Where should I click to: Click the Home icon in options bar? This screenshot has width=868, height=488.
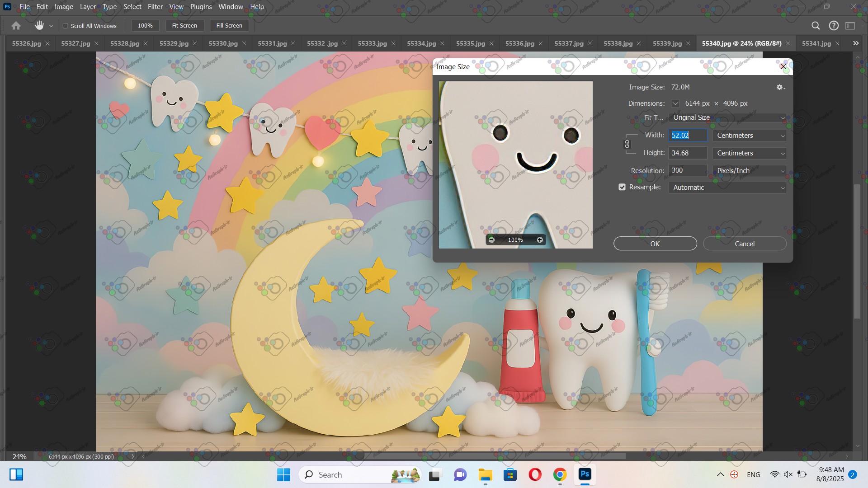click(16, 26)
